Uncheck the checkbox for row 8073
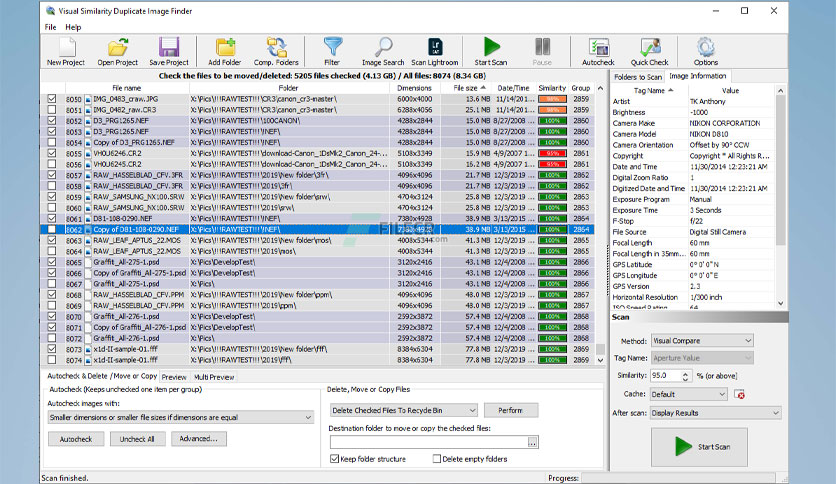836x484 pixels. [52, 349]
